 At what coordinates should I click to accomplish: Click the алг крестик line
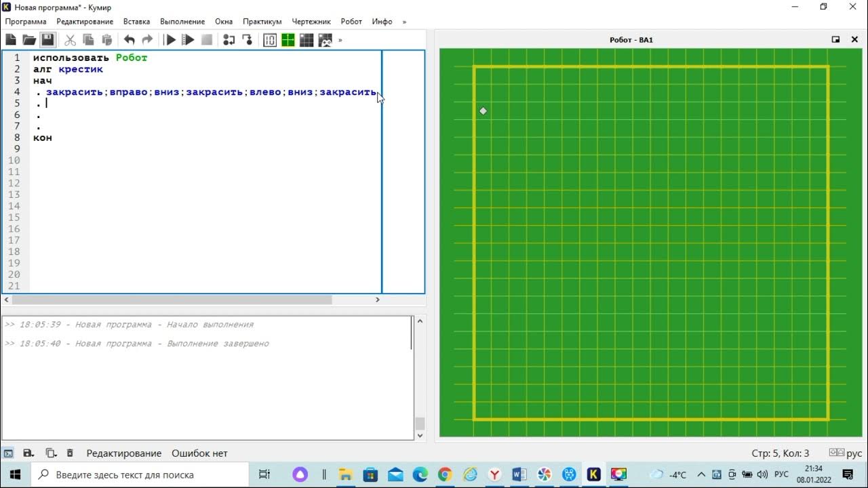(68, 69)
